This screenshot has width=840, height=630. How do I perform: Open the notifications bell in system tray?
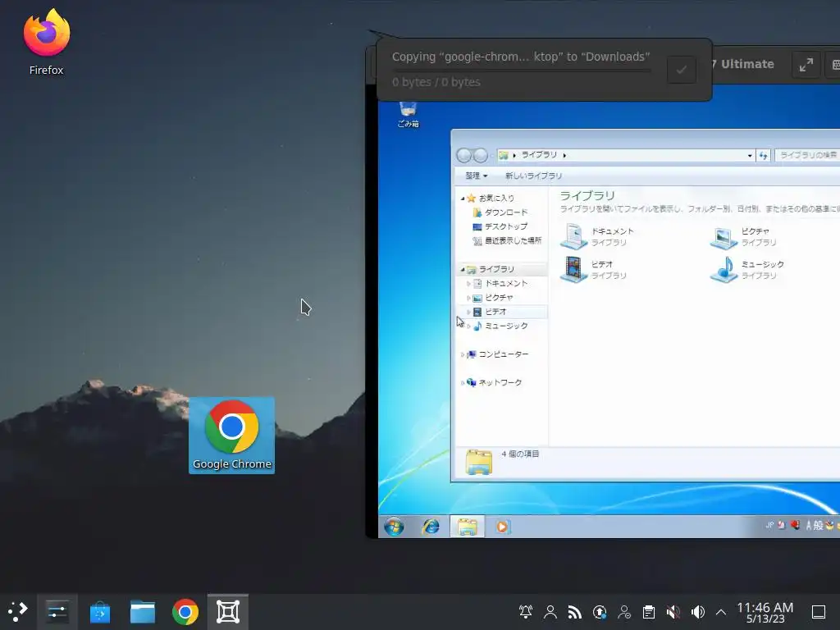point(526,612)
